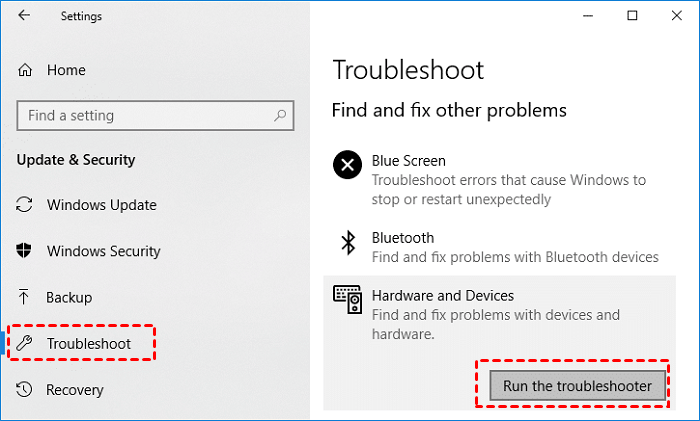Screen dimensions: 700x421
Task: Click the Windows Update sync icon
Action: tap(26, 205)
